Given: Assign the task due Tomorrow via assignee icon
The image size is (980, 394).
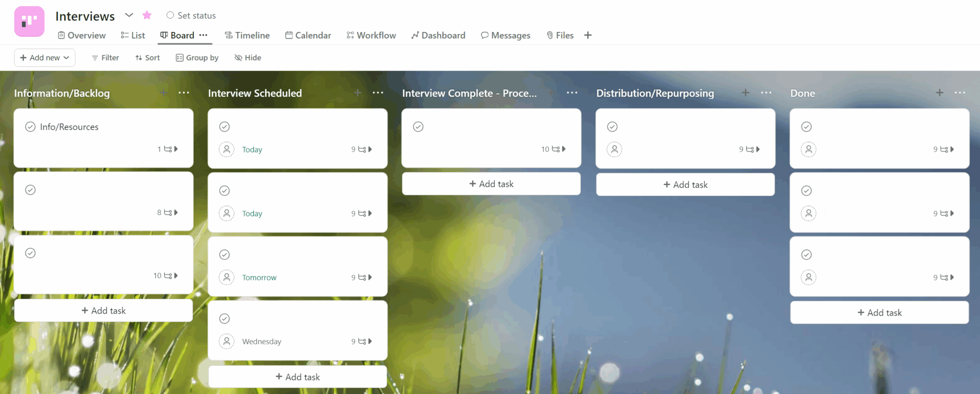Looking at the screenshot, I should click(227, 277).
